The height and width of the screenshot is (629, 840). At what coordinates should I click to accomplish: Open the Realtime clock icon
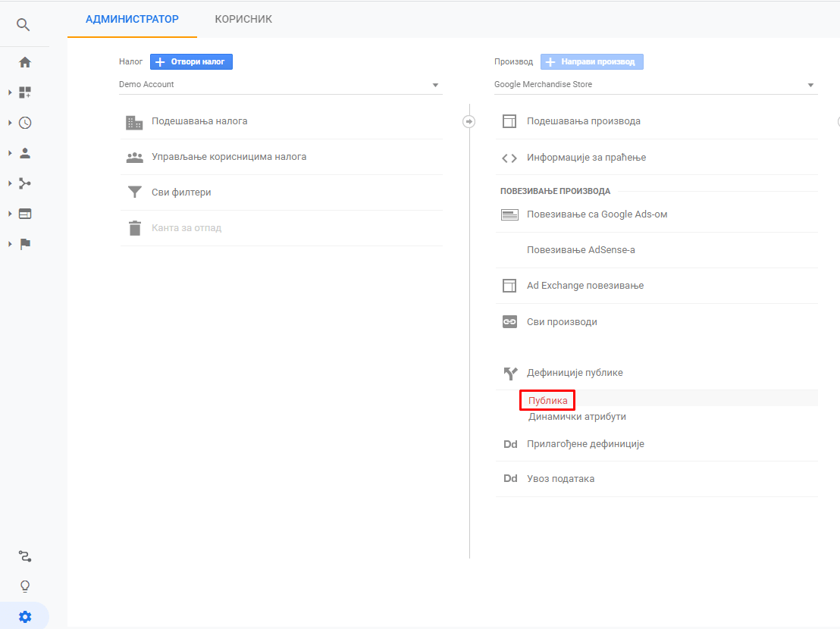pyautogui.click(x=25, y=123)
